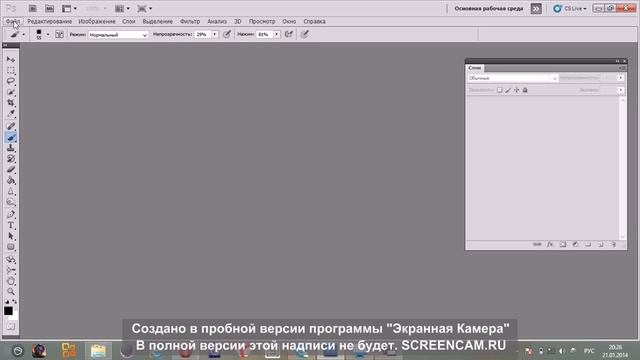Screen dimensions: 640x360
Task: Reset default foreground and background colors
Action: pos(7,302)
